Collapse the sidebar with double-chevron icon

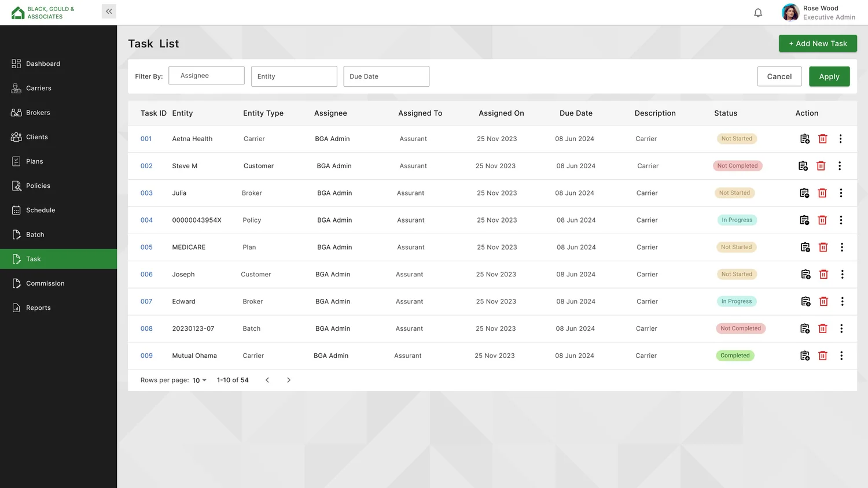tap(109, 11)
